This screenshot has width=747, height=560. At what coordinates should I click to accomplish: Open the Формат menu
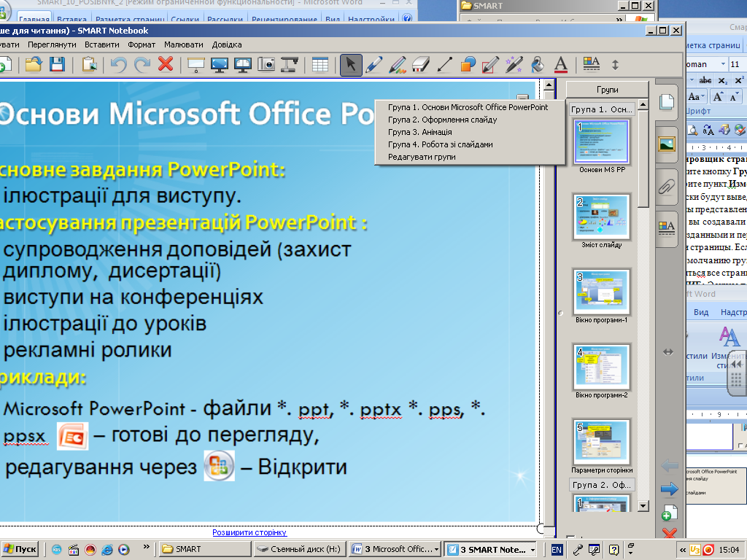[x=142, y=44]
